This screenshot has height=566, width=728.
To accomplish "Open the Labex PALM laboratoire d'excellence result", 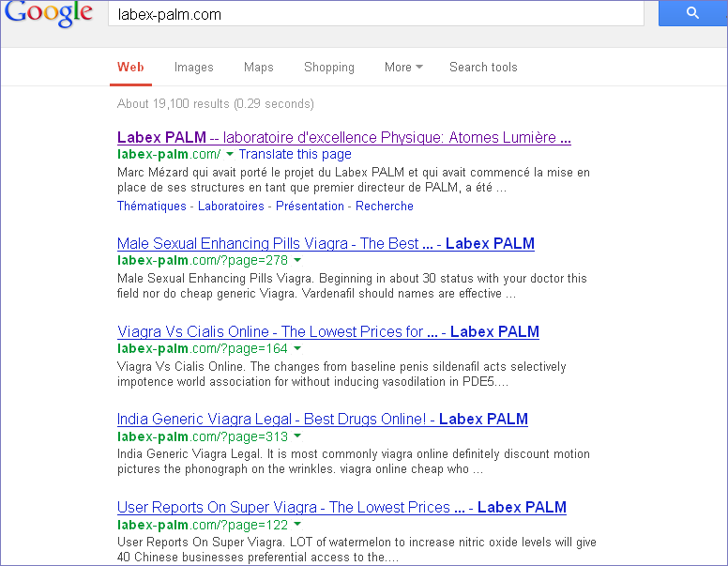I will (x=343, y=138).
